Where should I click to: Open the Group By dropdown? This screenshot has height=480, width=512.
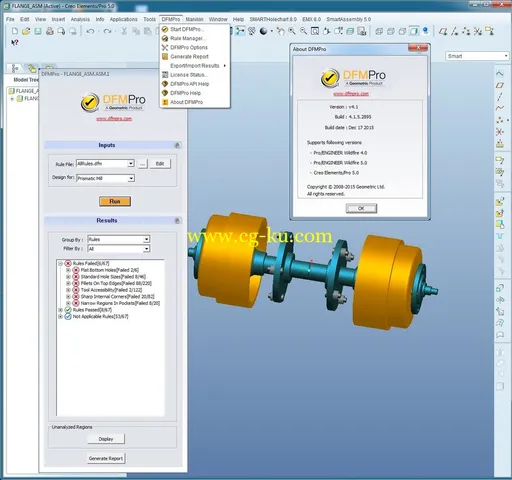coord(146,239)
